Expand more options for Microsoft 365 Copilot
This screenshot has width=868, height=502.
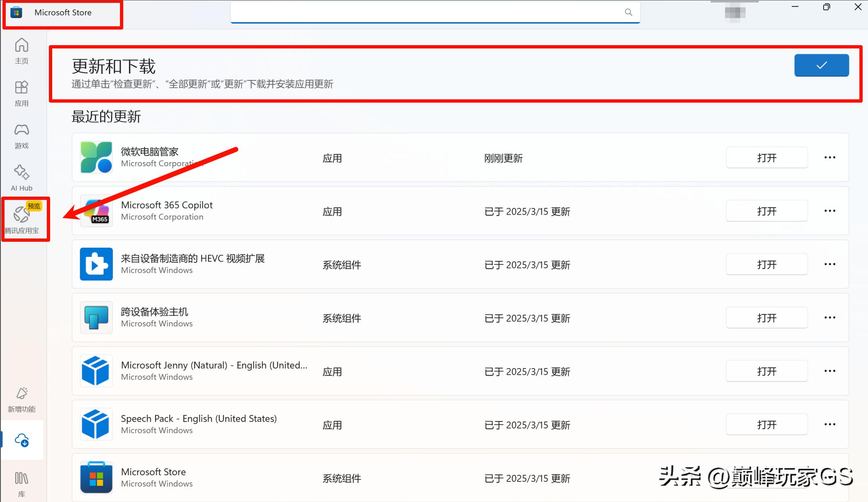point(829,211)
